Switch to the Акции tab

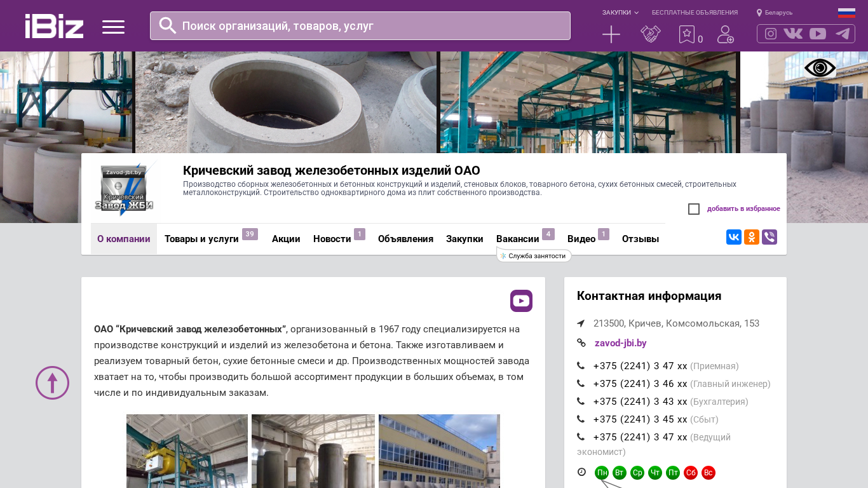click(286, 239)
